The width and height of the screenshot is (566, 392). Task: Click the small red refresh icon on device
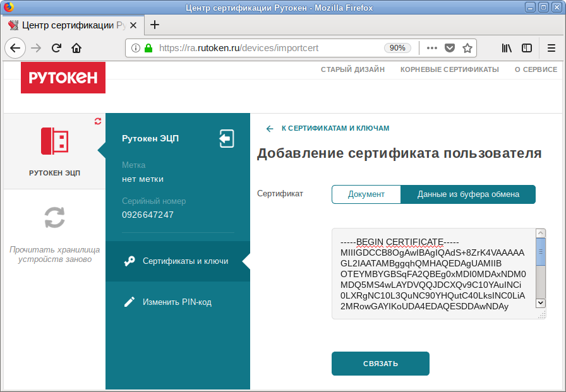point(98,121)
